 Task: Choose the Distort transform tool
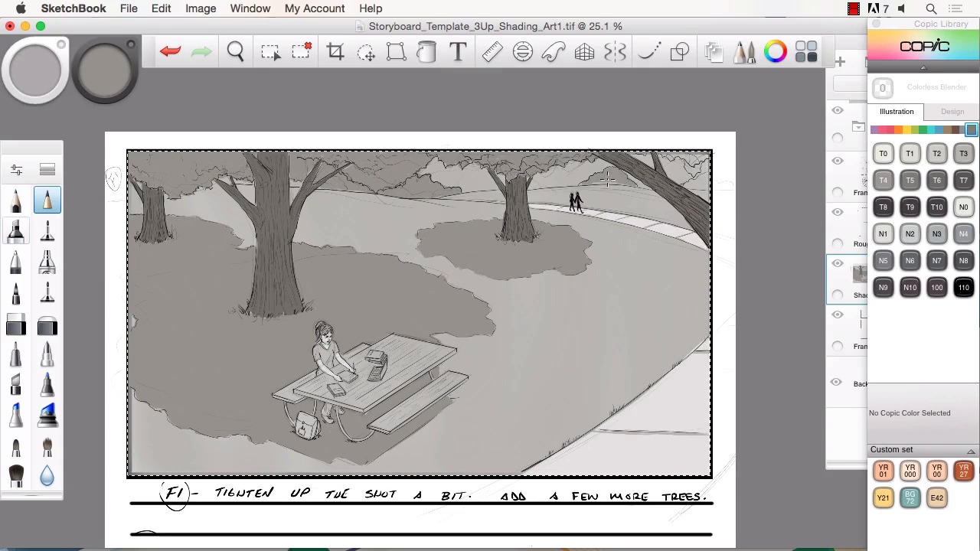(396, 51)
